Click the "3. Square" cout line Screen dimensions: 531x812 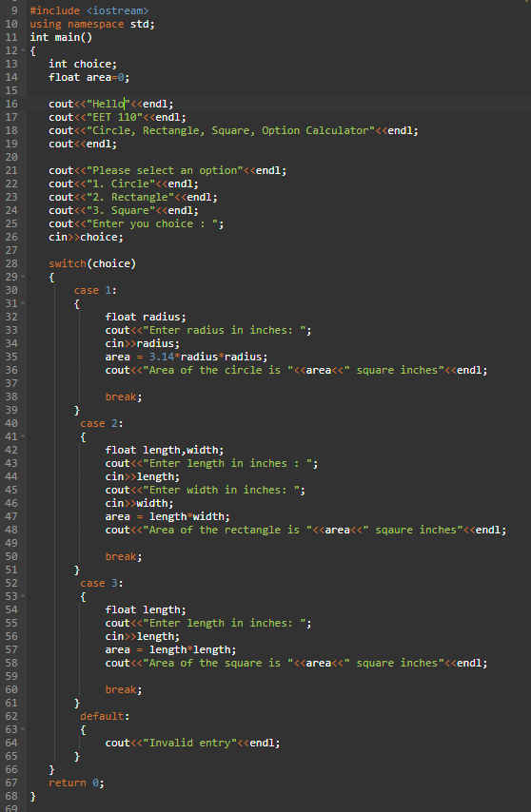[x=124, y=211]
